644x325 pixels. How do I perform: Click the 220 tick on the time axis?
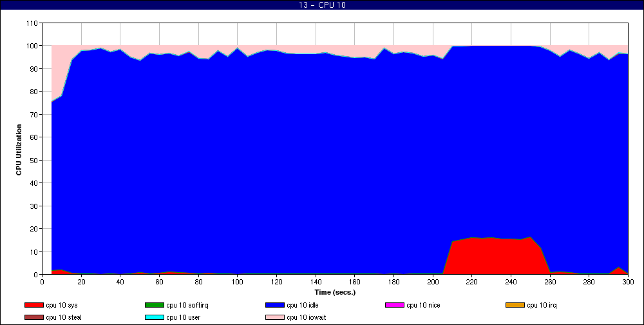472,282
